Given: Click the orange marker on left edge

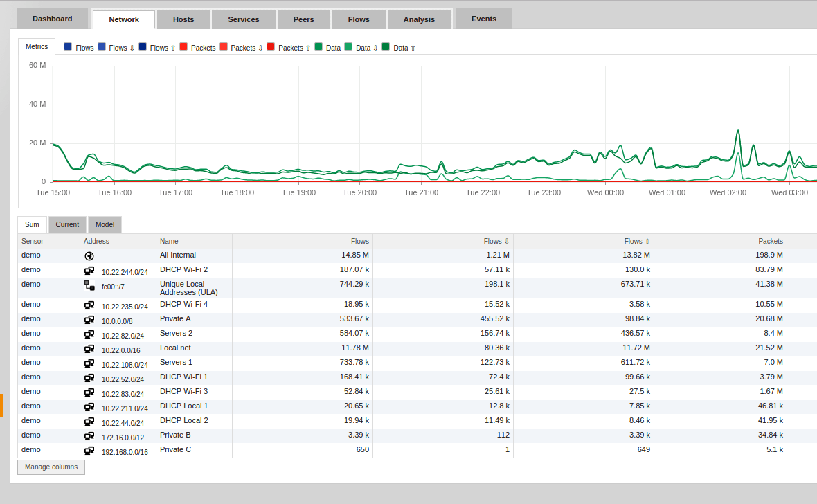Looking at the screenshot, I should coord(1,406).
